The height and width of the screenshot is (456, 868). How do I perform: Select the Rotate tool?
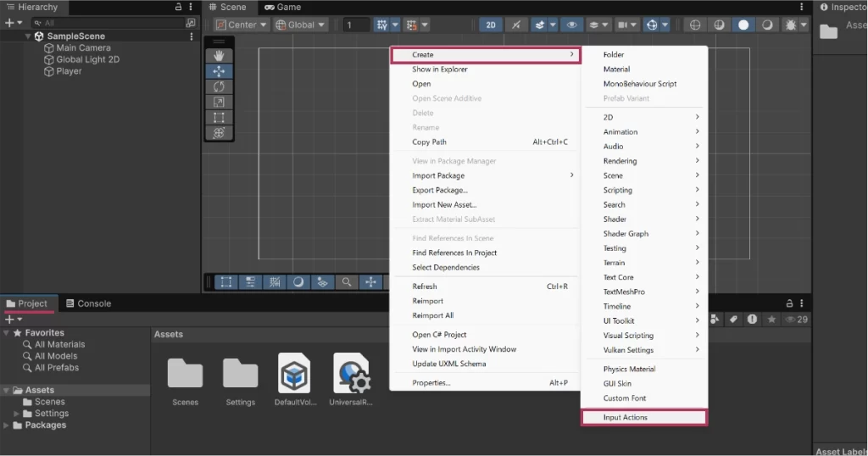(x=219, y=86)
